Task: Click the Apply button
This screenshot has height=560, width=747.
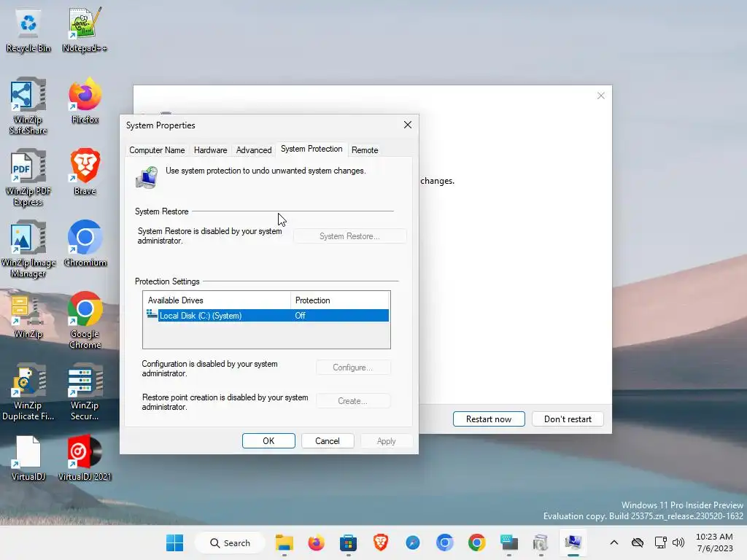Action: coord(387,441)
